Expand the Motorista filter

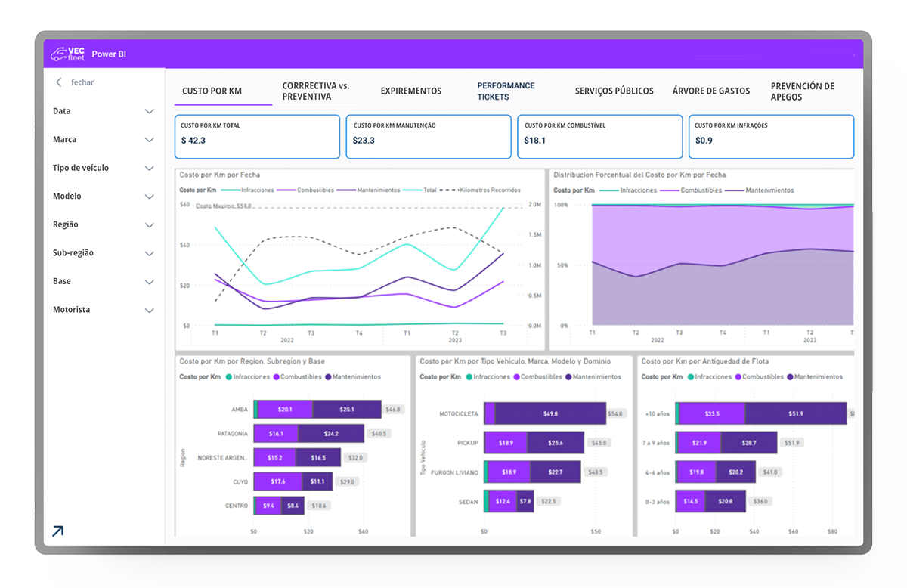point(149,311)
